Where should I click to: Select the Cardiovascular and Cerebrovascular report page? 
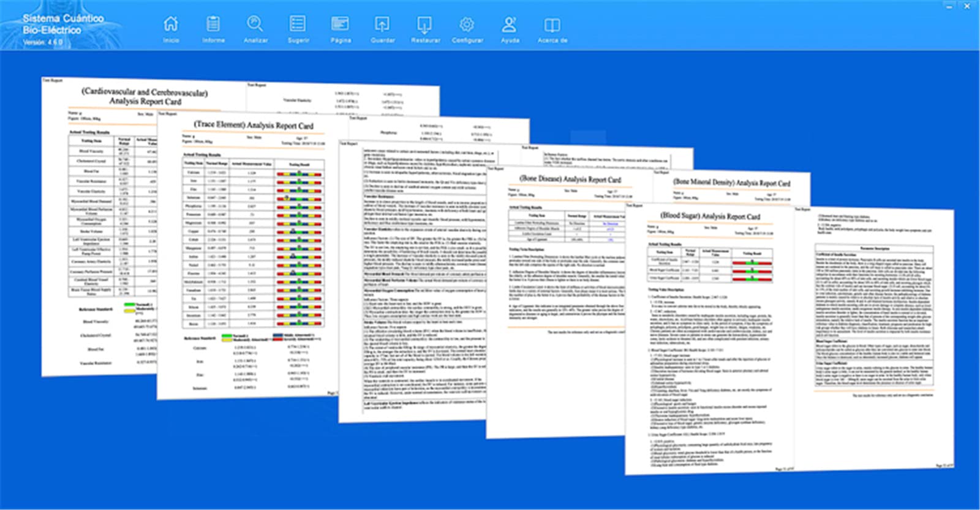[98, 227]
